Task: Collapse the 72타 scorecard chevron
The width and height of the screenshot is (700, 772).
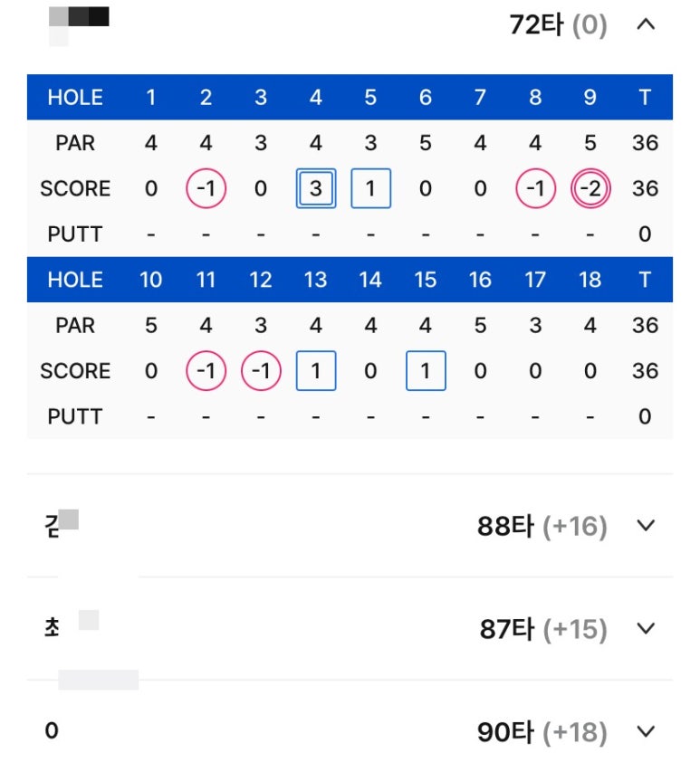Action: pos(646,24)
